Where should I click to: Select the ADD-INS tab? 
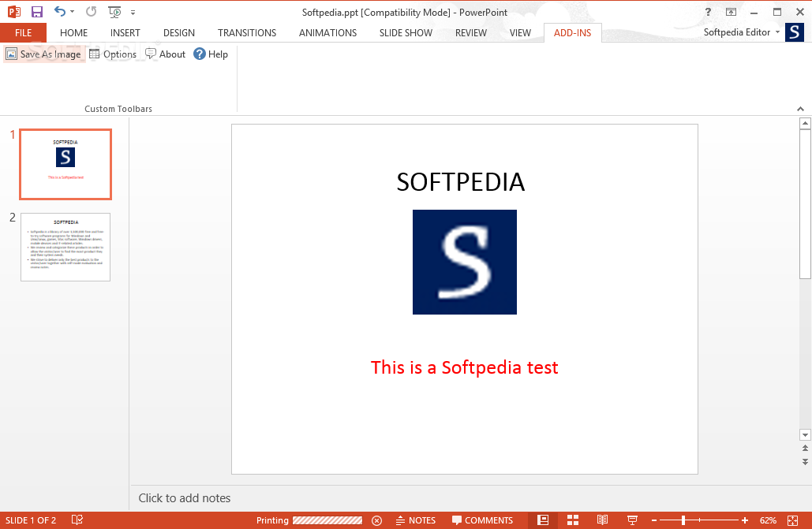click(572, 32)
